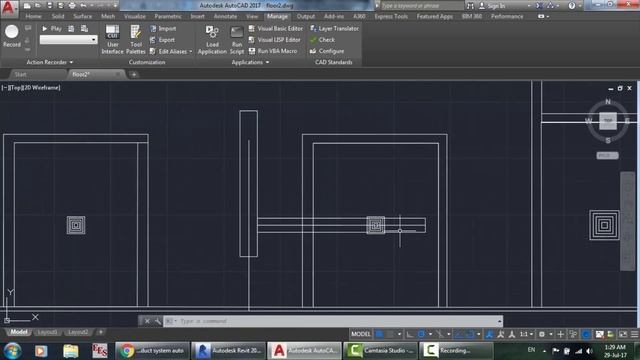The height and width of the screenshot is (360, 640).
Task: Open the Visual LISP Editor
Action: (274, 40)
